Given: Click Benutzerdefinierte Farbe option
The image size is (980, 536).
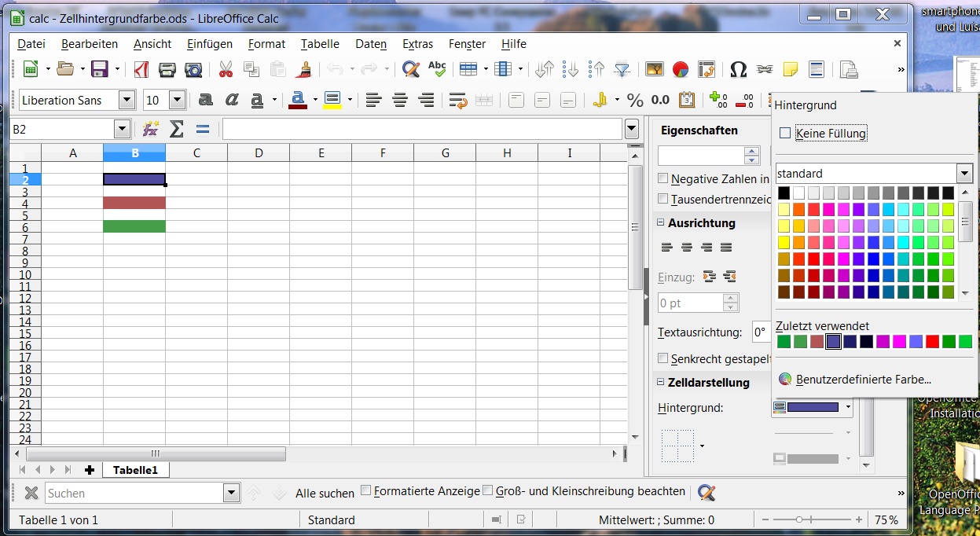Looking at the screenshot, I should (863, 379).
